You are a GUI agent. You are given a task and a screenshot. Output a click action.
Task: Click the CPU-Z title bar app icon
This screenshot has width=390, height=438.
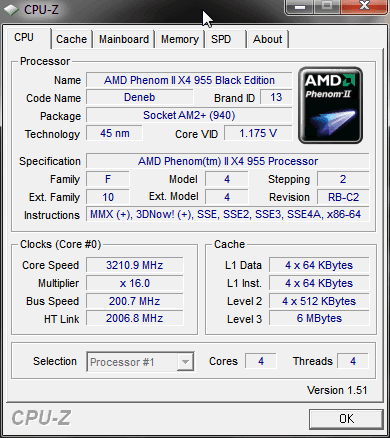click(x=11, y=10)
